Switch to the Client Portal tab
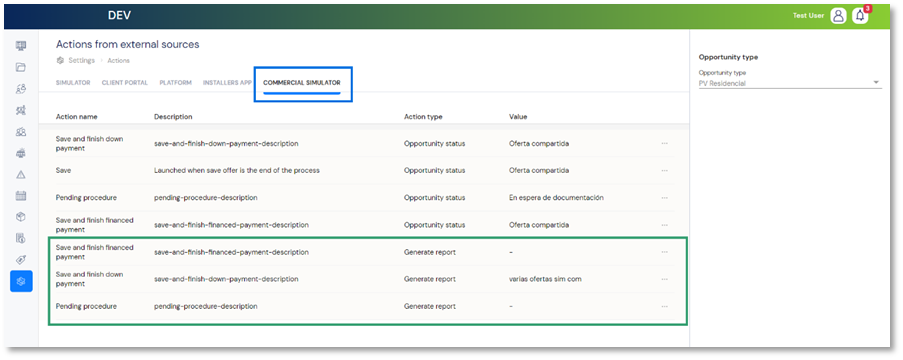This screenshot has width=903, height=360. point(125,83)
